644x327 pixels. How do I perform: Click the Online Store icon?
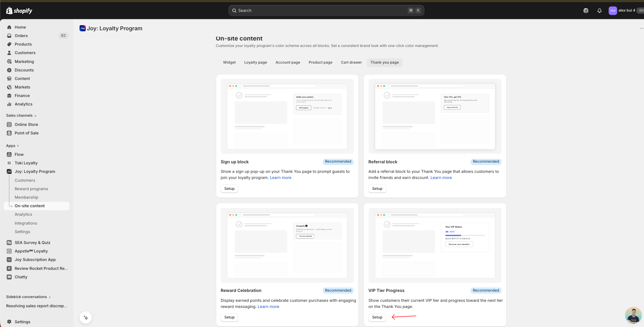pyautogui.click(x=9, y=125)
